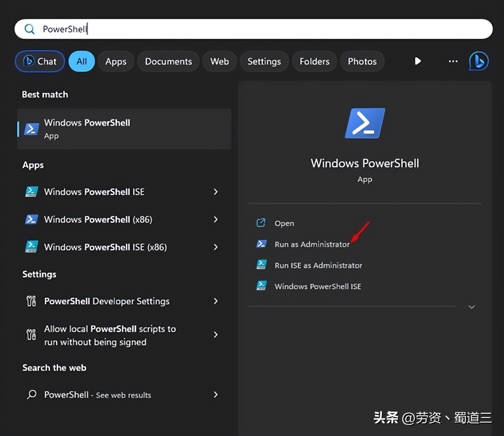Select PowerShell Developer Settings result text
The width and height of the screenshot is (504, 436).
click(107, 301)
